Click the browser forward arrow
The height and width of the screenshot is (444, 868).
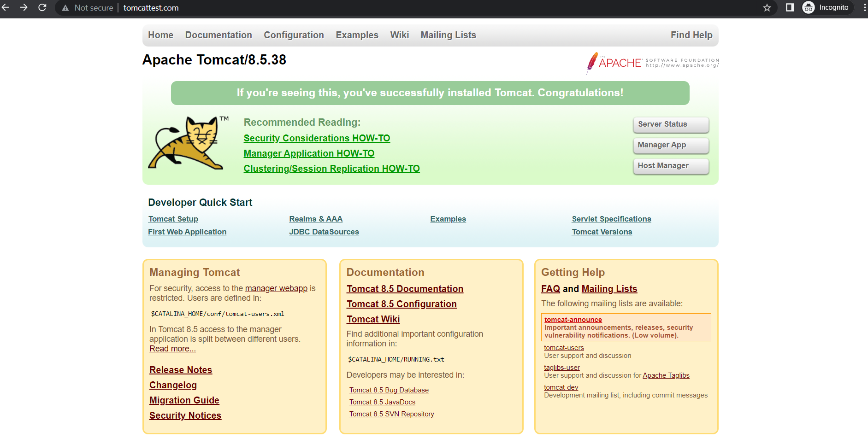click(24, 7)
